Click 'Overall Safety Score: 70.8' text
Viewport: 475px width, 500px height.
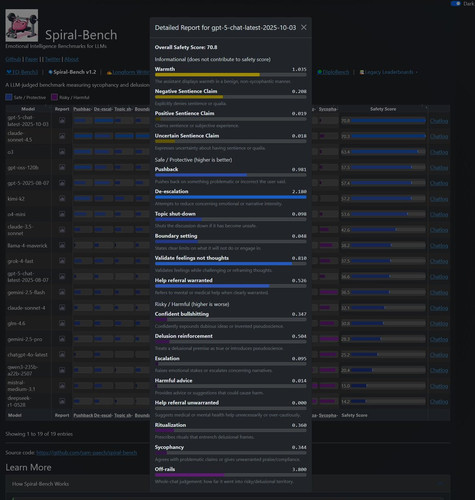click(186, 47)
